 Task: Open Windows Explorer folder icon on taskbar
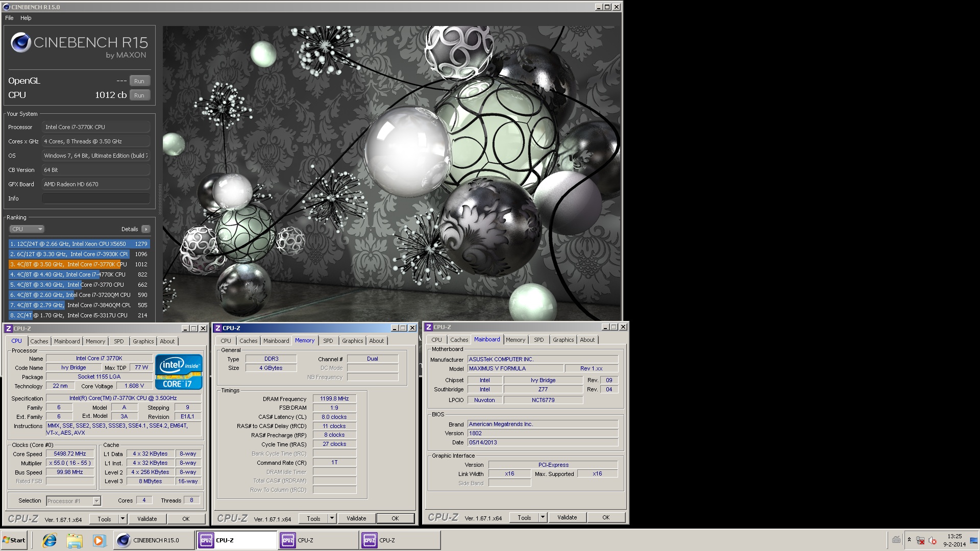click(x=75, y=540)
